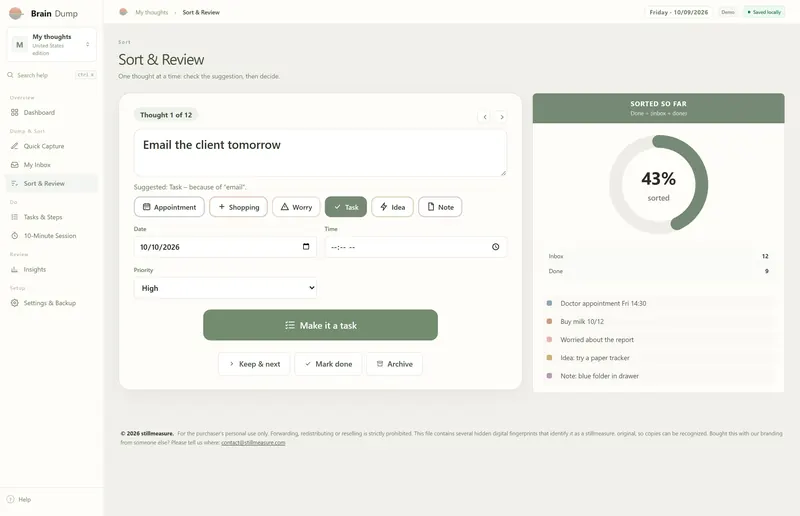Click the breadcrumb logo icon
Image resolution: width=800 pixels, height=516 pixels.
pos(123,12)
